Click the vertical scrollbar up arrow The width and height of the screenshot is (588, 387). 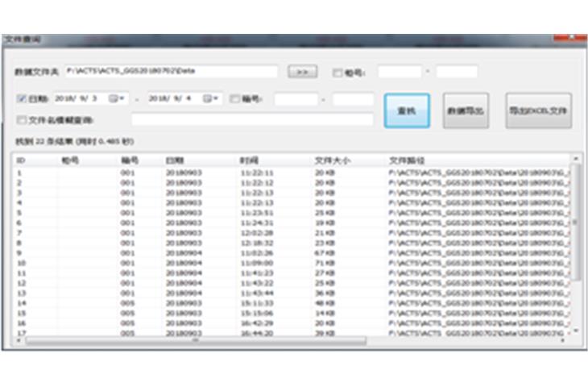575,160
